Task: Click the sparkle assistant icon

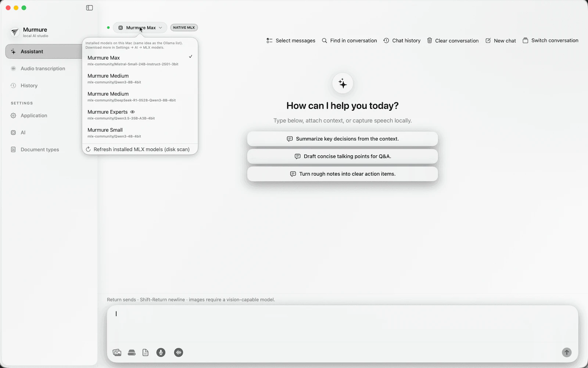Action: (343, 83)
